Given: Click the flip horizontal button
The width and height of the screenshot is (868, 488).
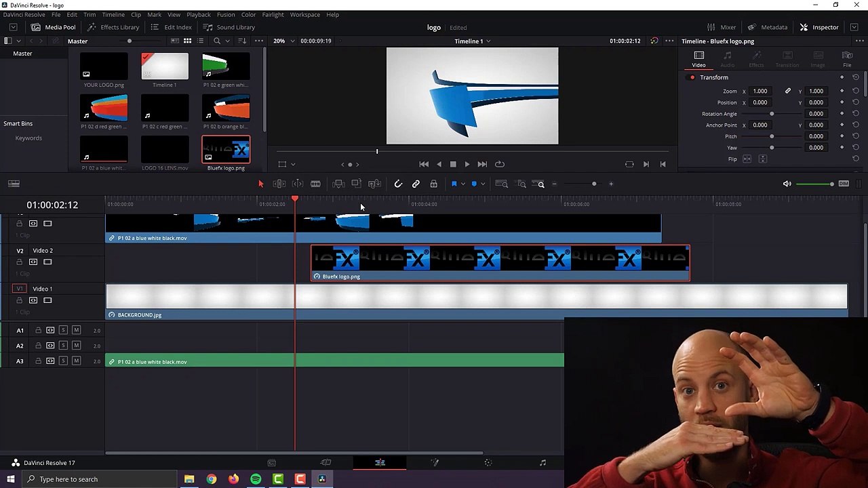Looking at the screenshot, I should coord(747,159).
